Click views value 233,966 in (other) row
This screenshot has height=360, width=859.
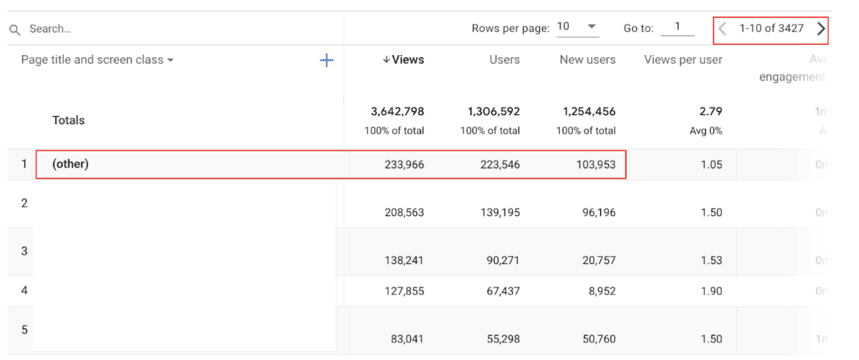click(404, 164)
